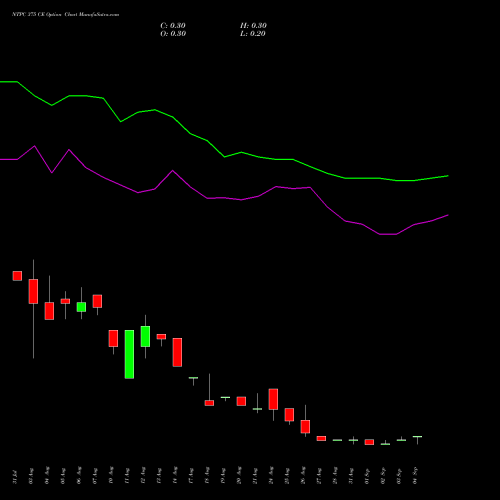Click the red candle on 26 Aug

tap(305, 426)
